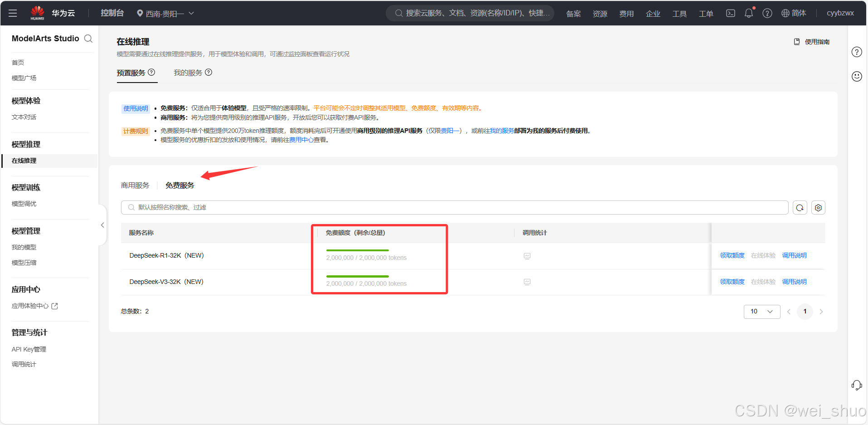868x425 pixels.
Task: Open 模型广场 in sidebar
Action: tap(24, 78)
